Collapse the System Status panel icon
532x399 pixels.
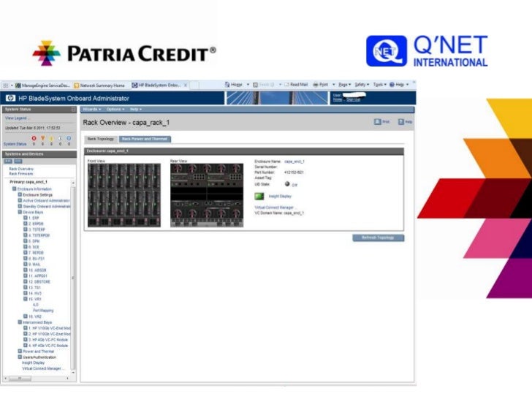tap(73, 110)
